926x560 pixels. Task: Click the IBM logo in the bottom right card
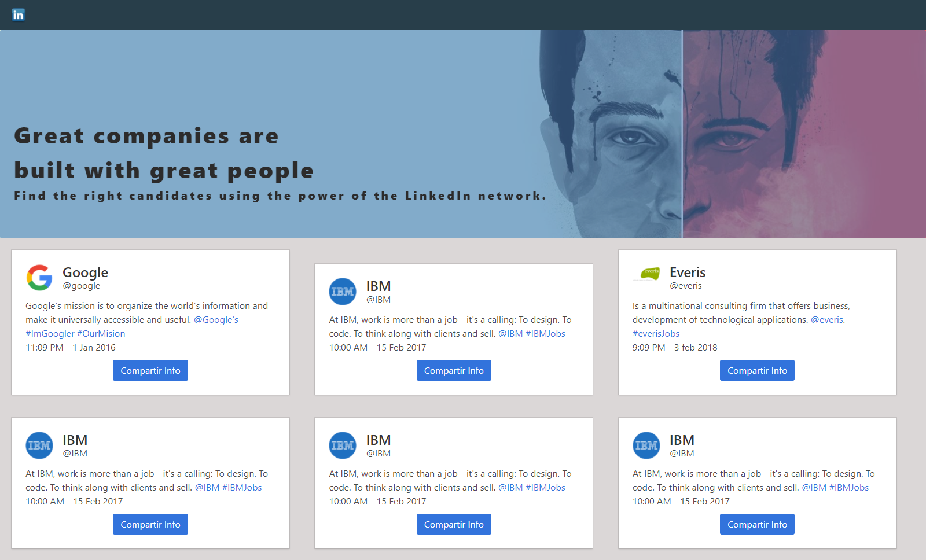tap(646, 445)
